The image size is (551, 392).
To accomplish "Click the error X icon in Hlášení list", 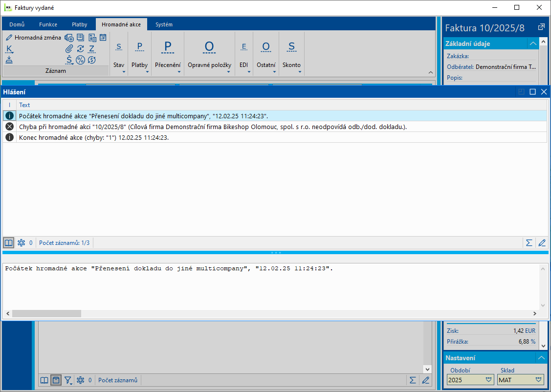I will coord(9,127).
